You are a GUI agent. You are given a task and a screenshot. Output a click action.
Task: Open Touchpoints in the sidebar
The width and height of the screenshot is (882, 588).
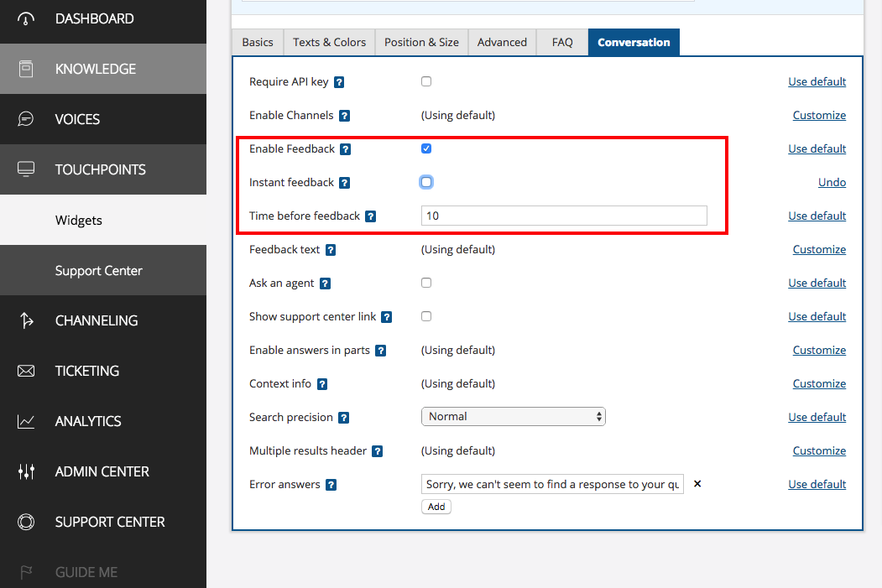tap(103, 169)
